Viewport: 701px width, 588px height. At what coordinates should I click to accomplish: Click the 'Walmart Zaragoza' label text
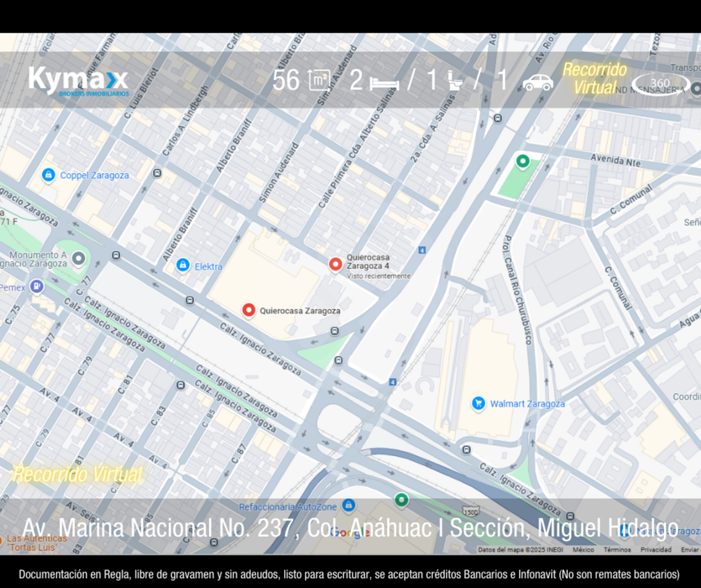(528, 404)
